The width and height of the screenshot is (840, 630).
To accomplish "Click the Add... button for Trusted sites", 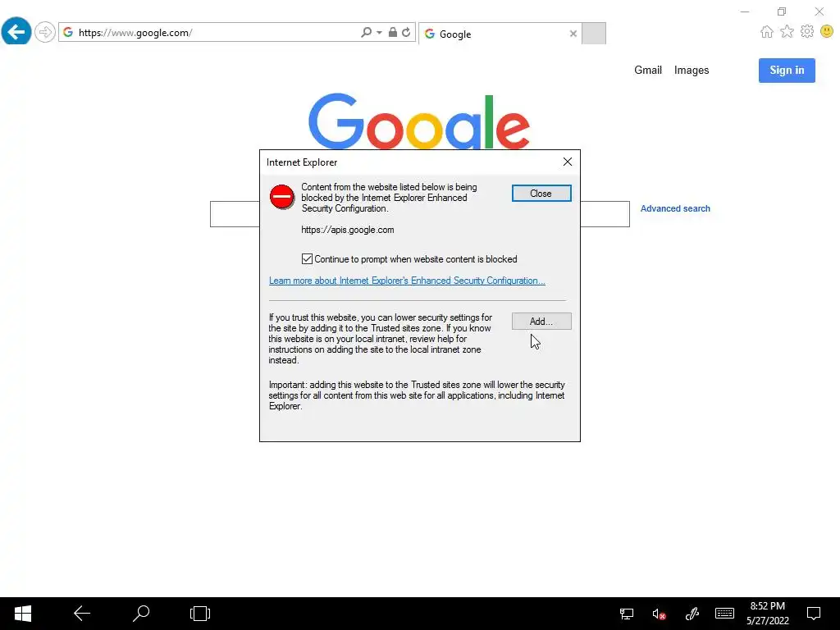I will tap(541, 322).
